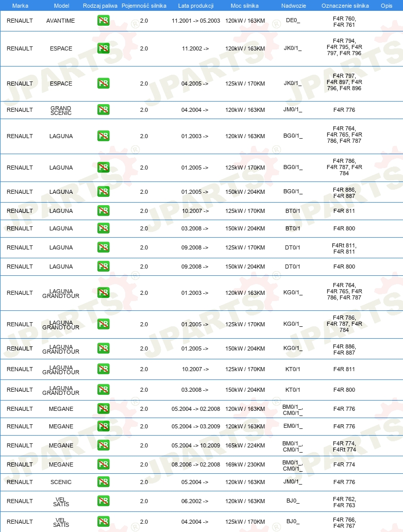Select the AVANTIME model cell
Image resolution: width=403 pixels, height=532 pixels.
[61, 21]
